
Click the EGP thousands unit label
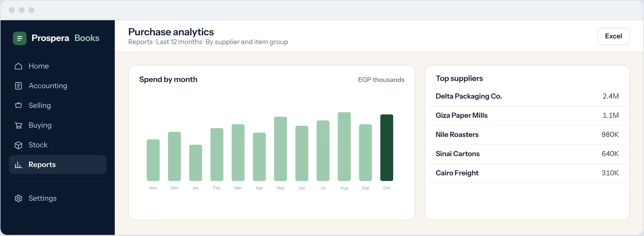(x=381, y=80)
